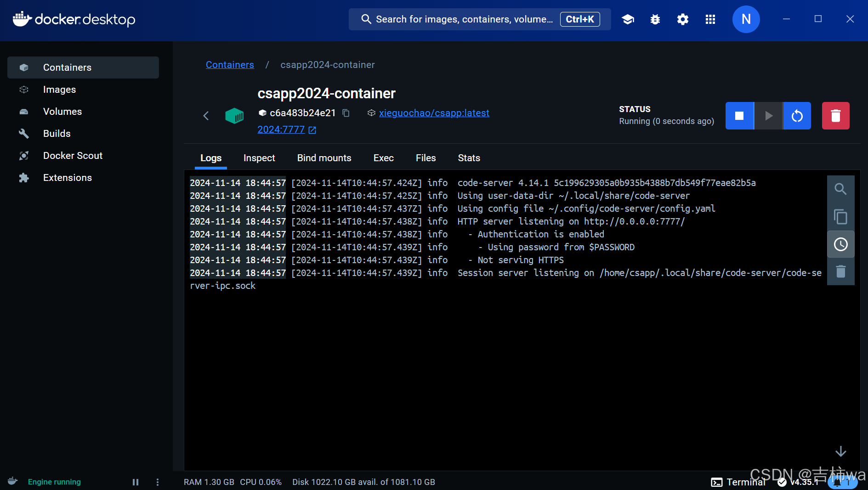868x490 pixels.
Task: Report a bug using the bug icon
Action: tap(655, 19)
